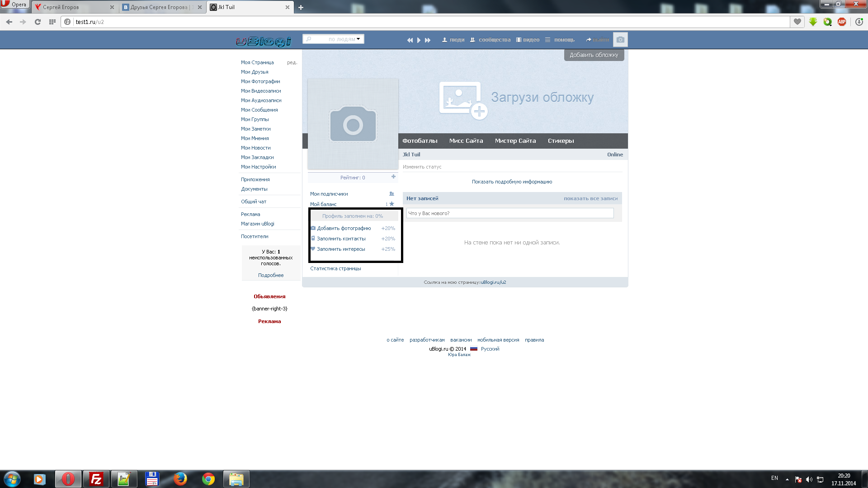The height and width of the screenshot is (488, 868).
Task: Open the сообщества menu item
Action: (494, 40)
